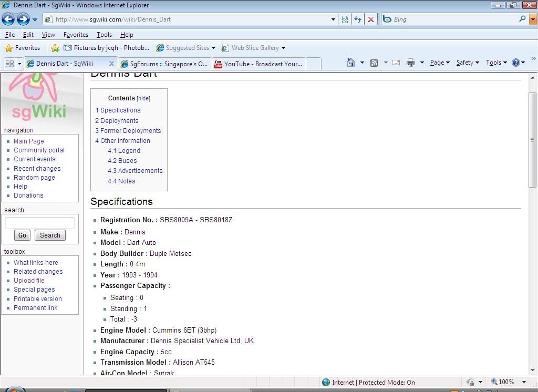Open Quick Tabs grid view icon
This screenshot has height=392, width=538.
(9, 64)
